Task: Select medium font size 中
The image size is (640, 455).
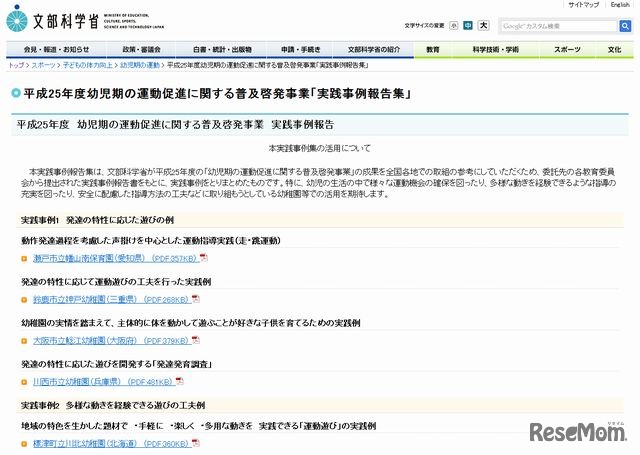Action: [468, 26]
